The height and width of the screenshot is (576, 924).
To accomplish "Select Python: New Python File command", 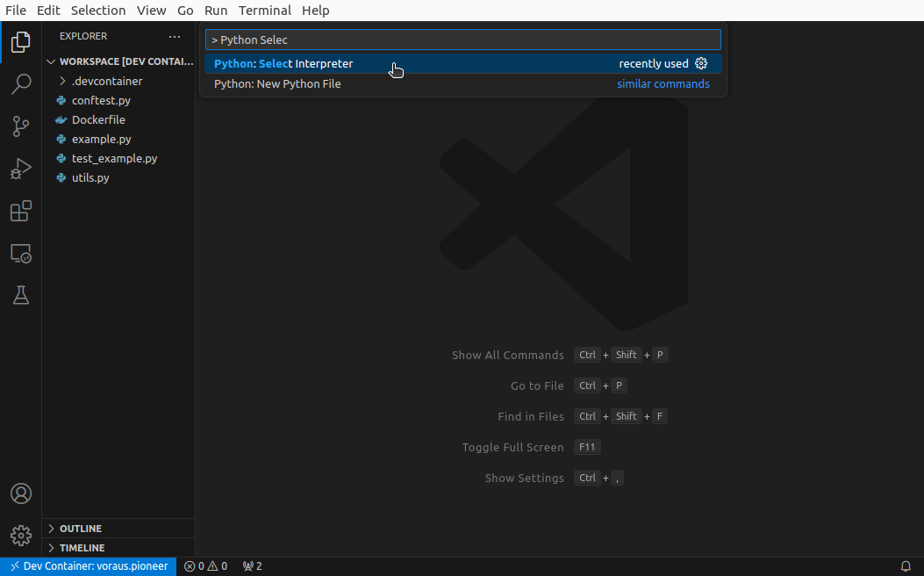I will pos(277,83).
